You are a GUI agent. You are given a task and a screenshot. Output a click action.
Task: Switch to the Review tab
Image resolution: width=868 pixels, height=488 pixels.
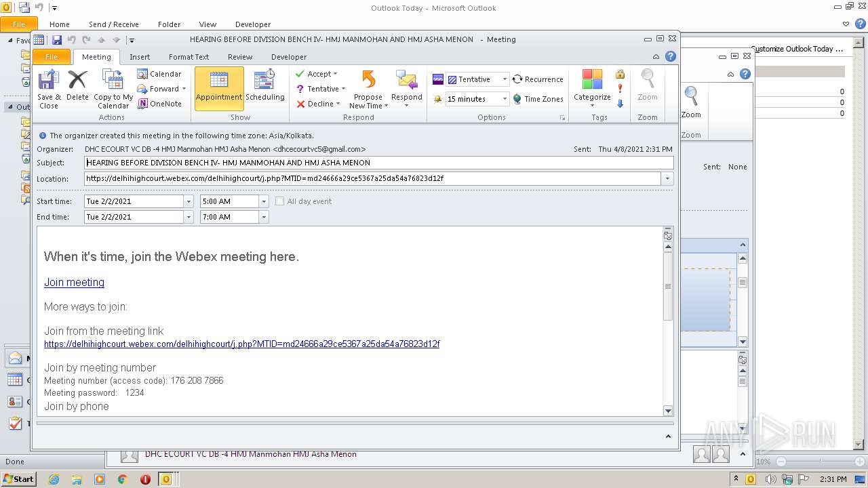[239, 57]
